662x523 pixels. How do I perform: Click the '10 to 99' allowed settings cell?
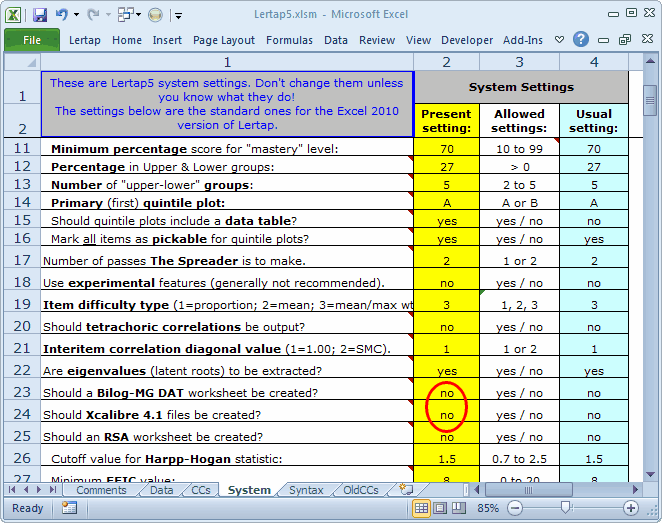[x=519, y=149]
